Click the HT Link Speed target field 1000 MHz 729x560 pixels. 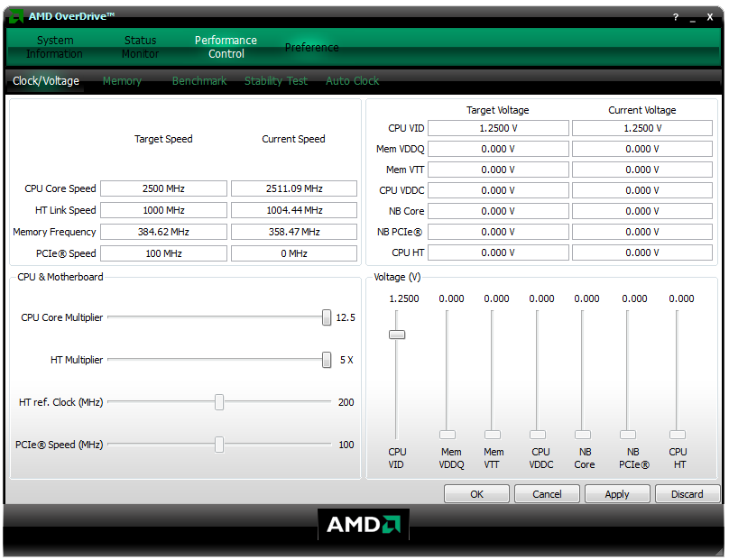[163, 210]
